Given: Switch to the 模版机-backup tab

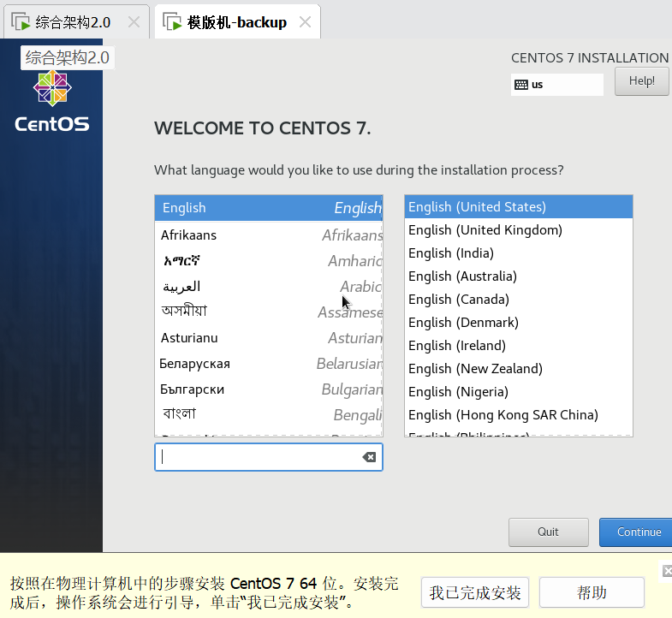Looking at the screenshot, I should (237, 22).
